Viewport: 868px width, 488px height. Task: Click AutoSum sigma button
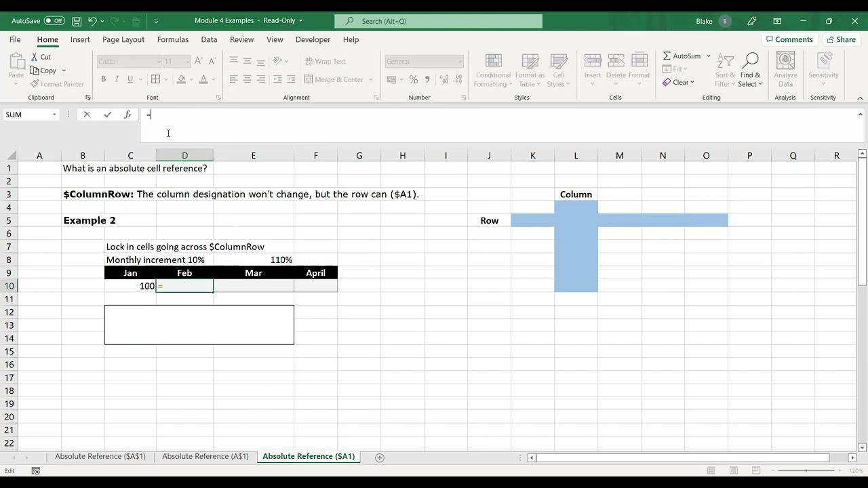tap(682, 56)
